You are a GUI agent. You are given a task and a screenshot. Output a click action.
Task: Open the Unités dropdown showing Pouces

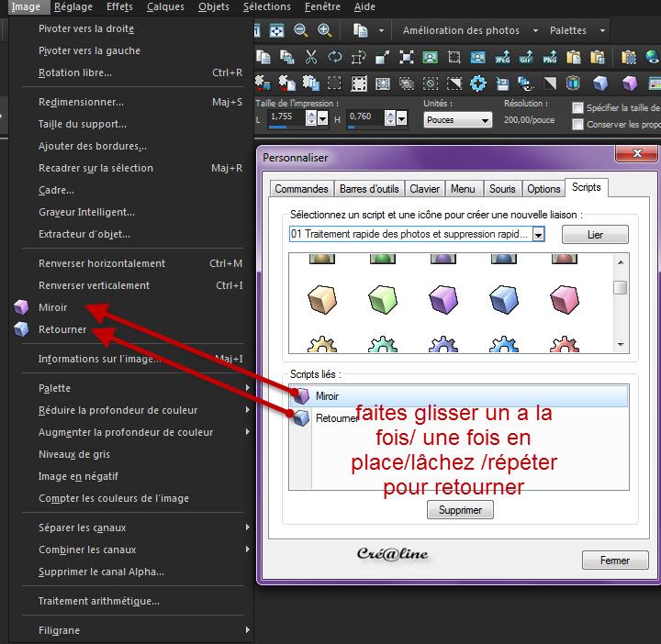458,120
